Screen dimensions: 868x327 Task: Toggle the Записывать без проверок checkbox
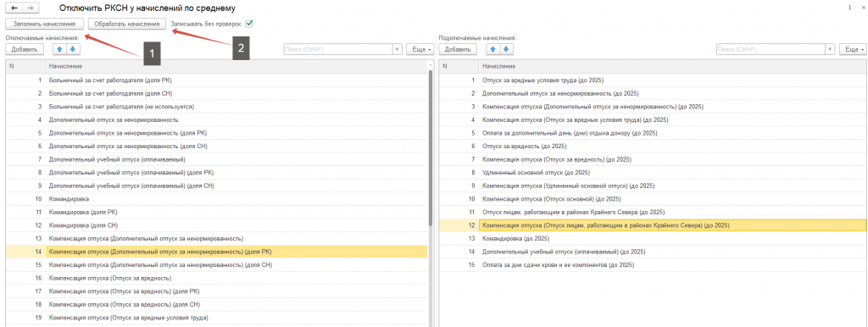(x=250, y=24)
